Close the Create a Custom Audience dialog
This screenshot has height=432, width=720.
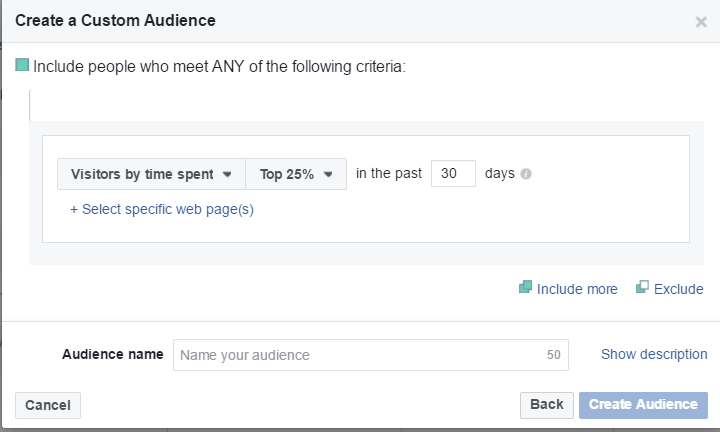click(x=701, y=22)
